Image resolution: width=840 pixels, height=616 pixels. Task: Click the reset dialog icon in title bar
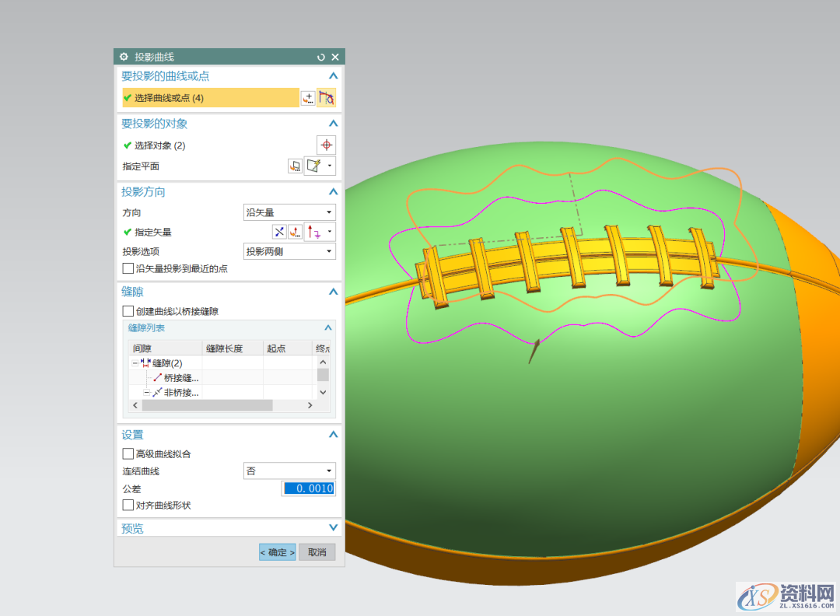coord(321,58)
